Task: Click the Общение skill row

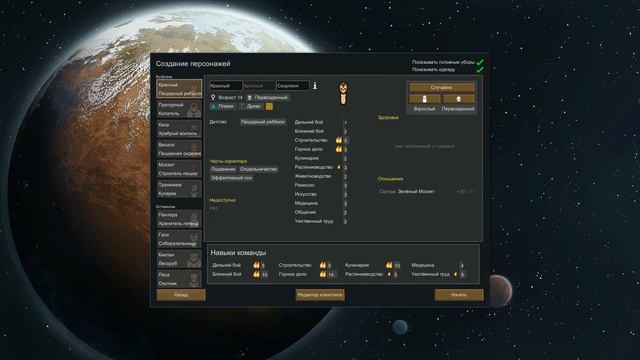Action: tap(321, 212)
